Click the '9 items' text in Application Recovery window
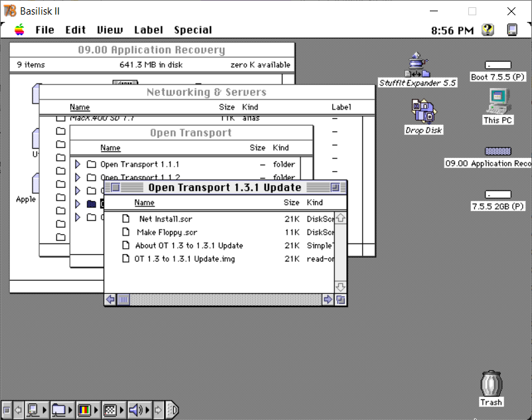 (31, 65)
